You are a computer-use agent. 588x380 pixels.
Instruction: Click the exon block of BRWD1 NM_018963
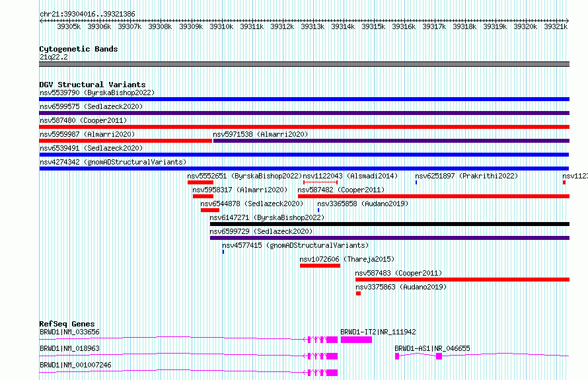click(x=332, y=356)
